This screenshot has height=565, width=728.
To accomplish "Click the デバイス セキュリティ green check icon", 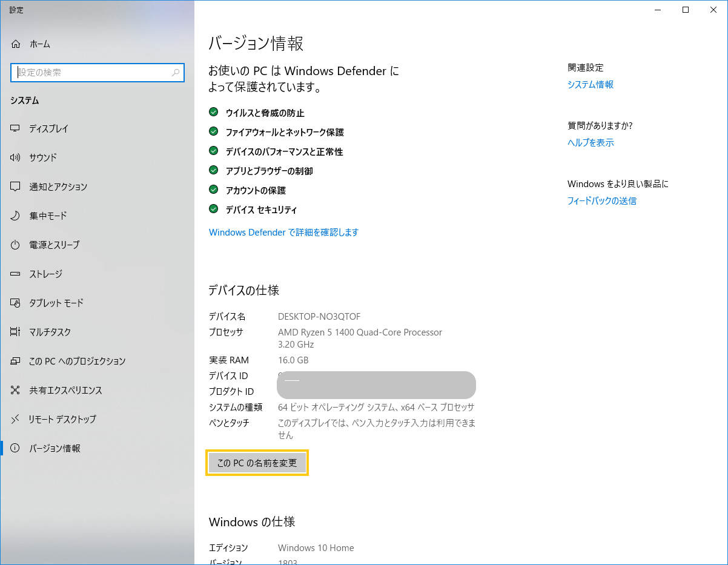I will click(x=213, y=209).
